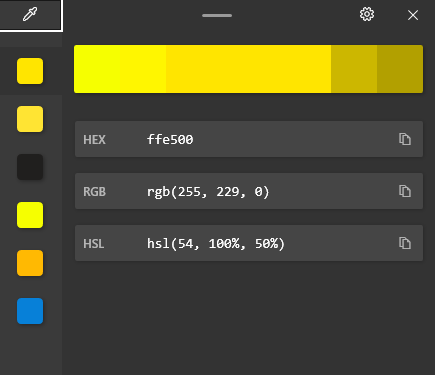
Task: Pick the darker mustard shade in gradient bar
Action: tap(354, 69)
